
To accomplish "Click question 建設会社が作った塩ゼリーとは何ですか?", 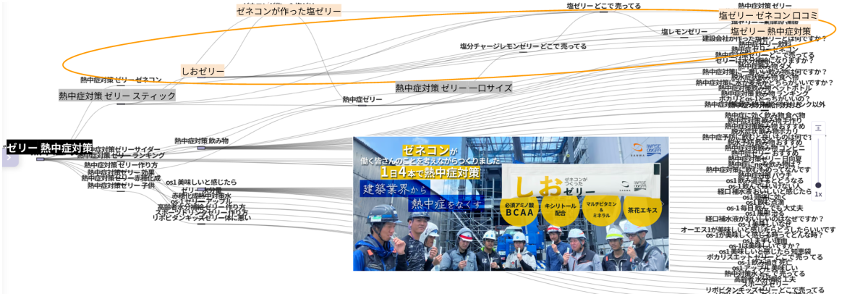I will pyautogui.click(x=764, y=38).
